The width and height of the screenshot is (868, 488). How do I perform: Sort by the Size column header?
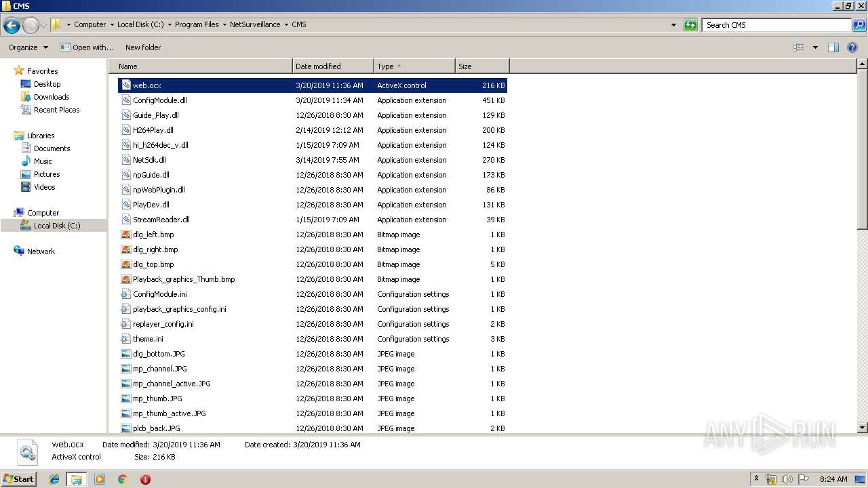tap(482, 66)
